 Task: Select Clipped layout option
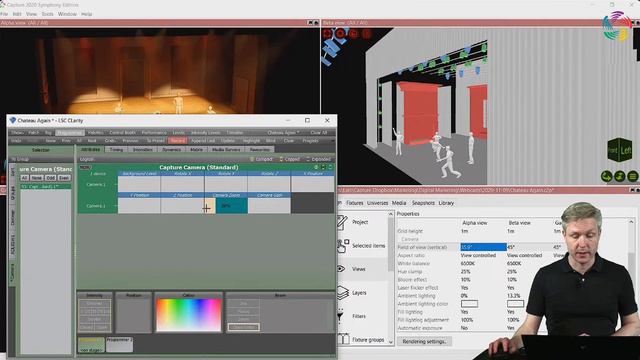click(x=289, y=159)
